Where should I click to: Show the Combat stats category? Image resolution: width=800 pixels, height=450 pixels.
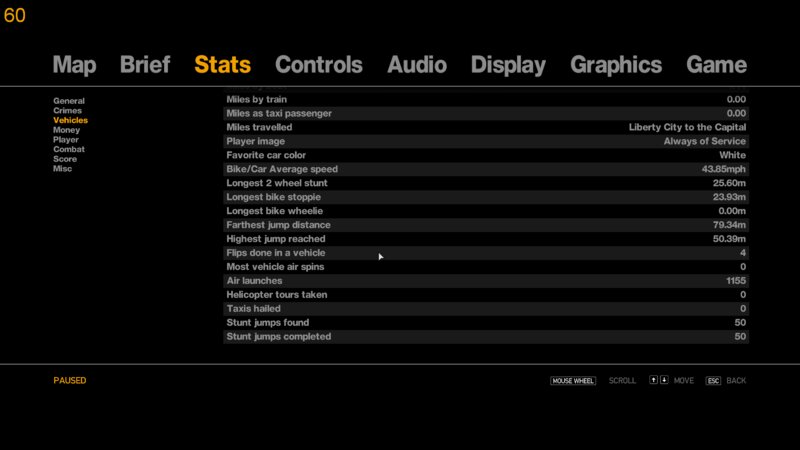tap(69, 149)
